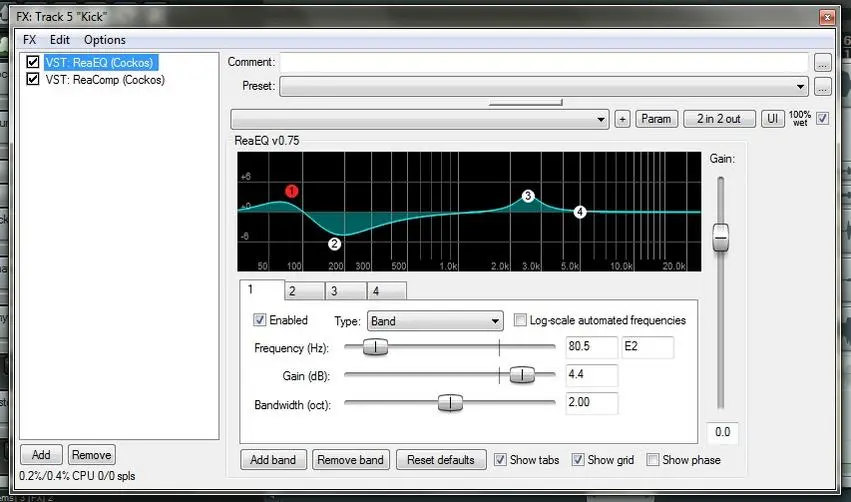Disable the ReaComp plugin checkbox
851x502 pixels.
pyautogui.click(x=33, y=80)
